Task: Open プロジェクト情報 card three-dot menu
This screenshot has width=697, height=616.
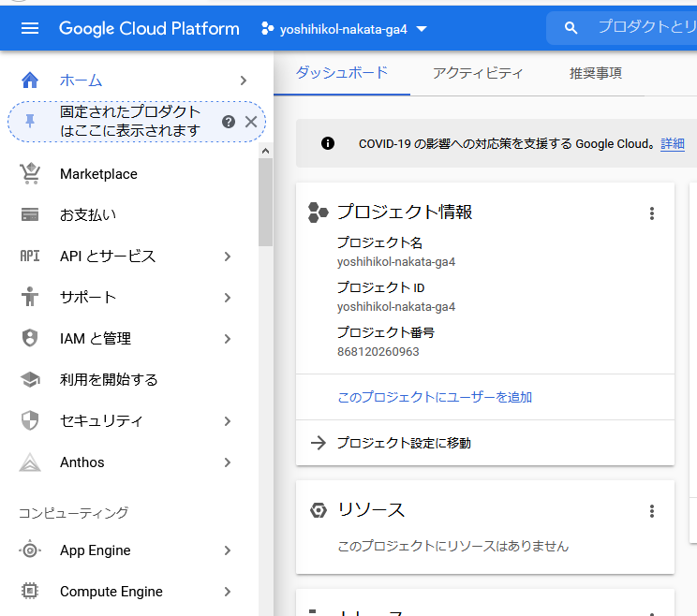Action: pyautogui.click(x=652, y=213)
